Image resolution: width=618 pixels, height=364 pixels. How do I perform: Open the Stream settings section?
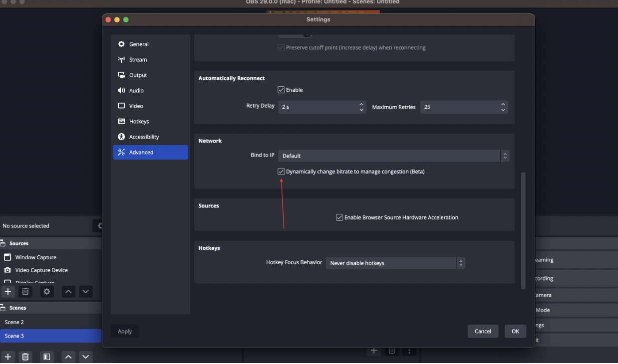(x=150, y=59)
